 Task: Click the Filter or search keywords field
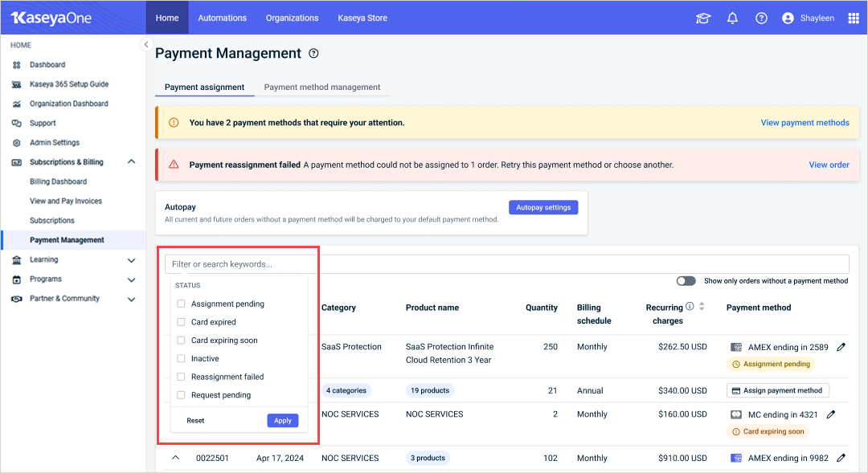tap(506, 264)
